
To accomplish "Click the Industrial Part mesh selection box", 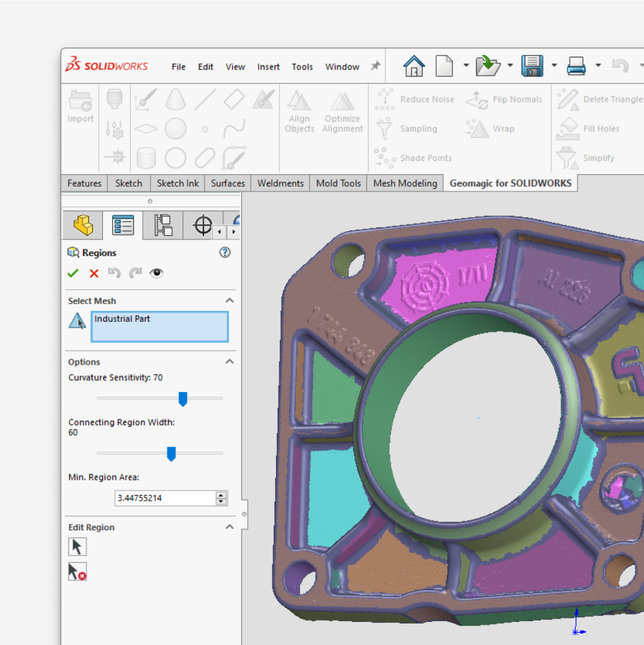I will (160, 327).
